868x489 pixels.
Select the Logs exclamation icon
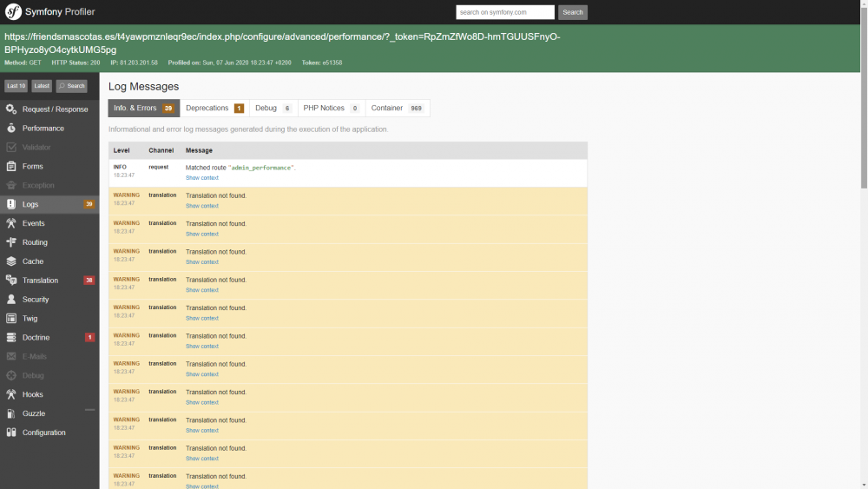[11, 204]
